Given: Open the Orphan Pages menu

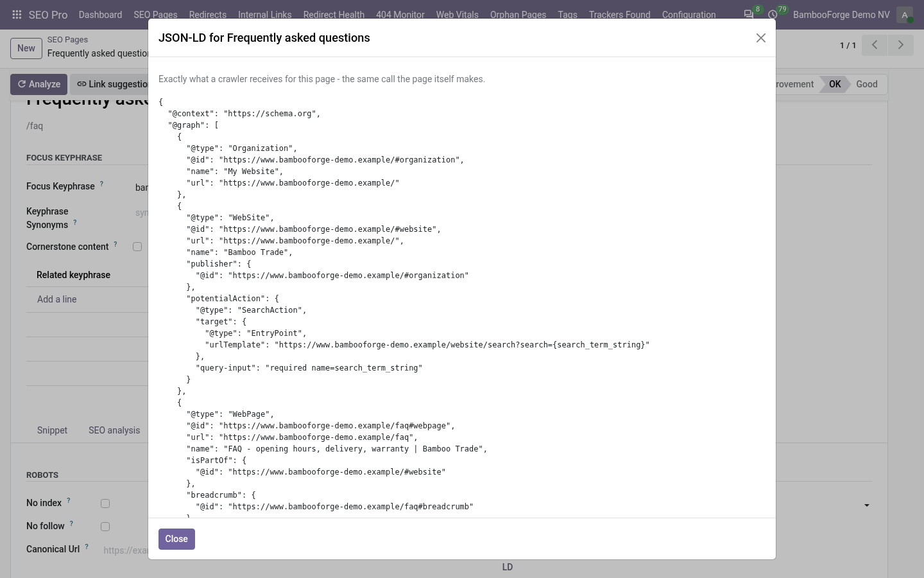Looking at the screenshot, I should [x=518, y=15].
